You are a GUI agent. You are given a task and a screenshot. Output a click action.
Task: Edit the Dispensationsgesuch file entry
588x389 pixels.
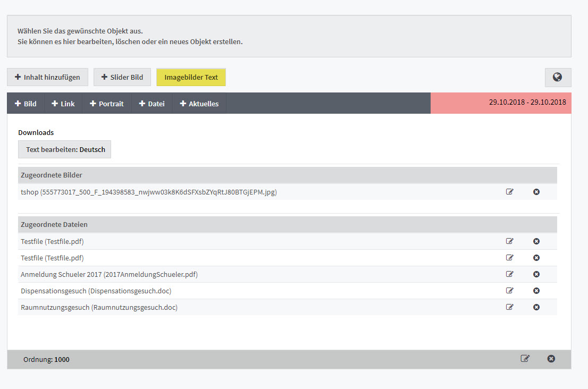(509, 291)
